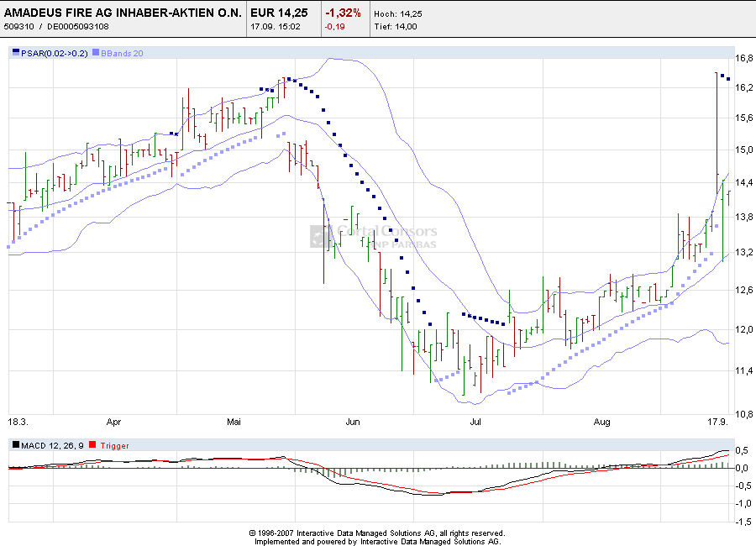Click the 12,0 price axis label

[744, 329]
